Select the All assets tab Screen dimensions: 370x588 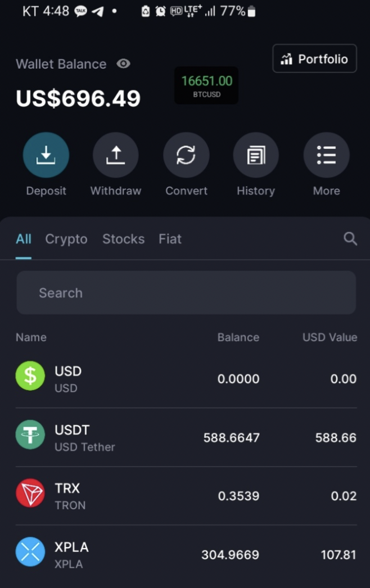tap(23, 239)
